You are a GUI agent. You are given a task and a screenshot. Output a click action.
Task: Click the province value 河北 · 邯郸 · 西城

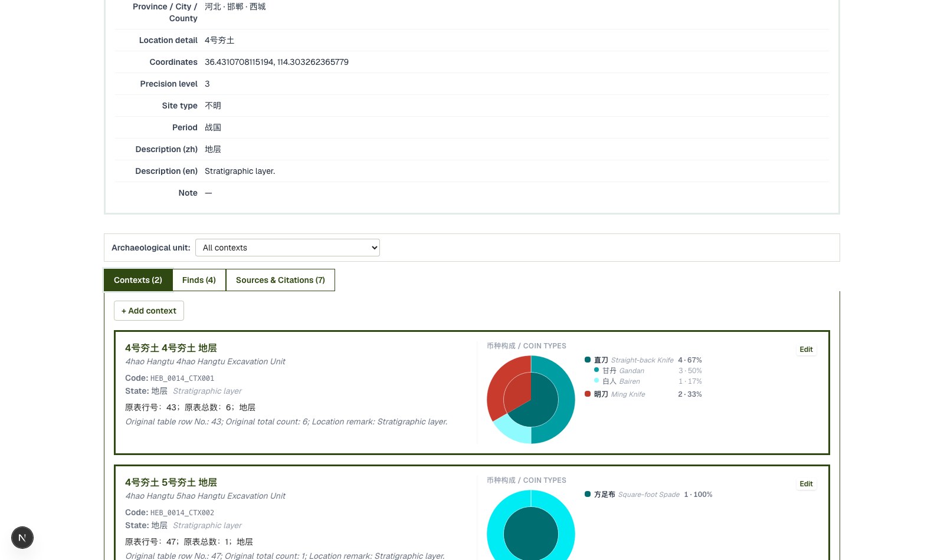(235, 6)
